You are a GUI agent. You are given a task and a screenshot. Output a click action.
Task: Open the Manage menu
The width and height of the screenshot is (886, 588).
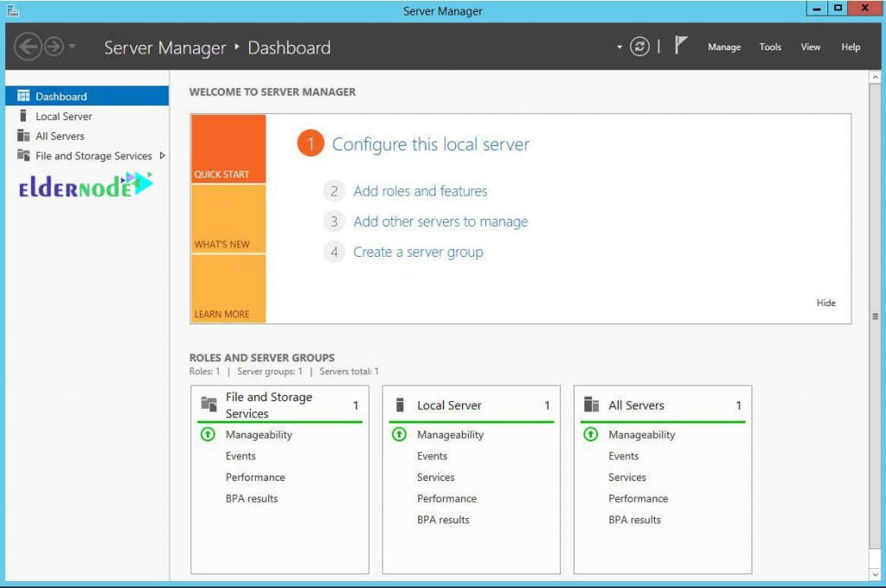point(723,47)
